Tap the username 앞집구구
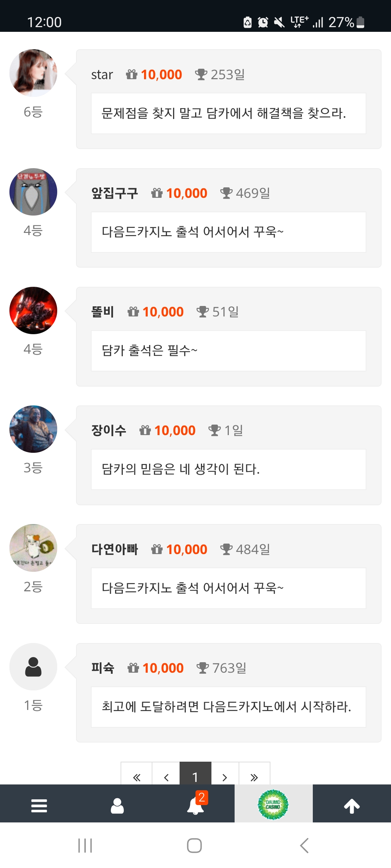391x868 pixels. [x=114, y=193]
